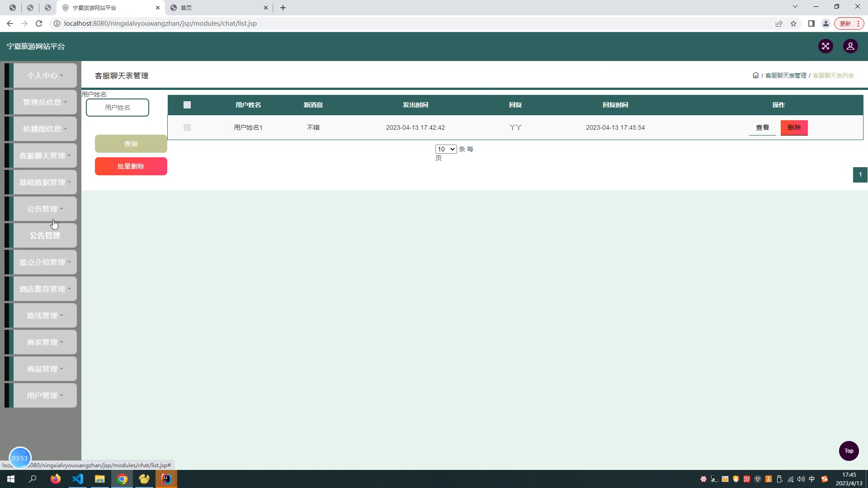Open Windows Start menu
This screenshot has width=868, height=488.
click(11, 479)
